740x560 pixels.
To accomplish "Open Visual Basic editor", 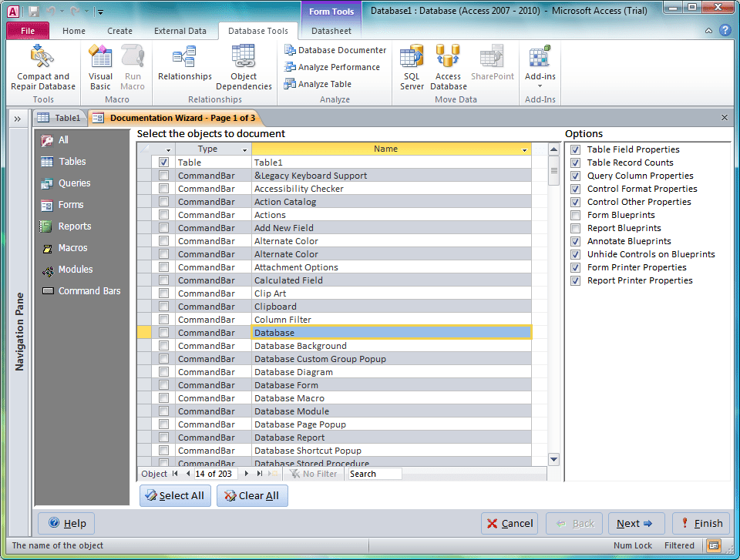I will click(x=100, y=67).
